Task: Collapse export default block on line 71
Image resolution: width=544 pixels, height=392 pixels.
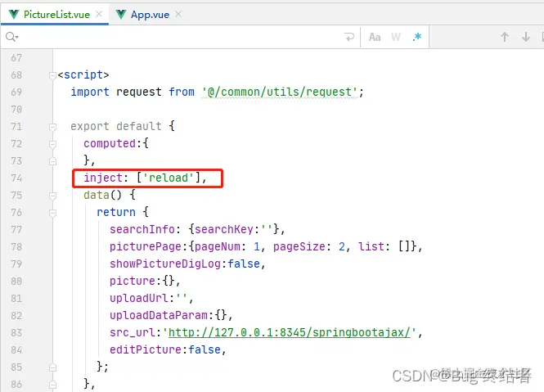Action: click(x=52, y=127)
